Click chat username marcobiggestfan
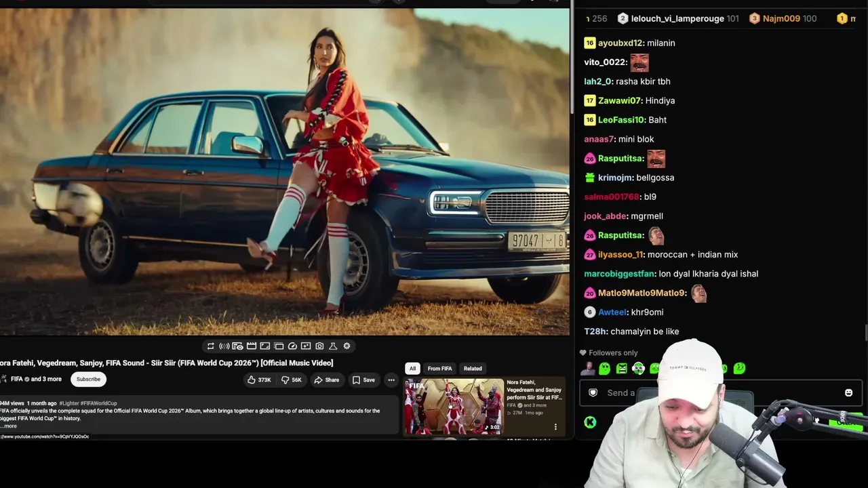The width and height of the screenshot is (868, 488). (x=620, y=274)
